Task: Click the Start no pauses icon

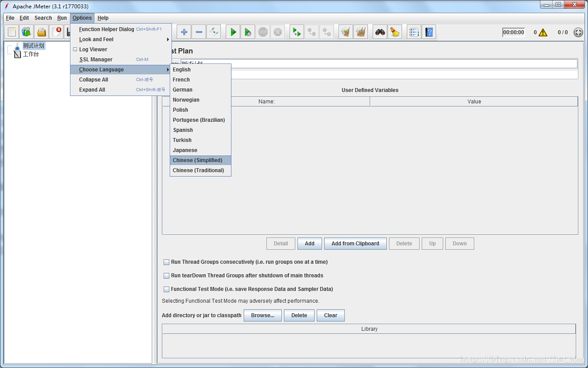Action: [248, 32]
